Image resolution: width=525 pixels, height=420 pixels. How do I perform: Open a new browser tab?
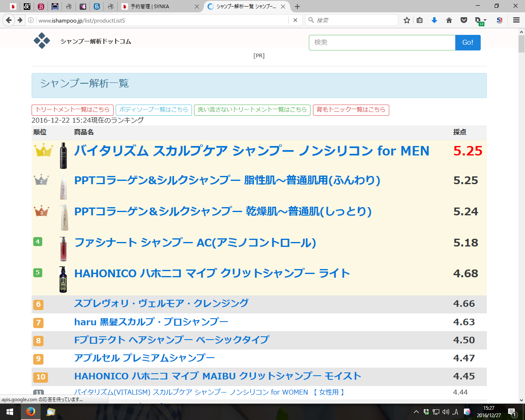point(297,7)
